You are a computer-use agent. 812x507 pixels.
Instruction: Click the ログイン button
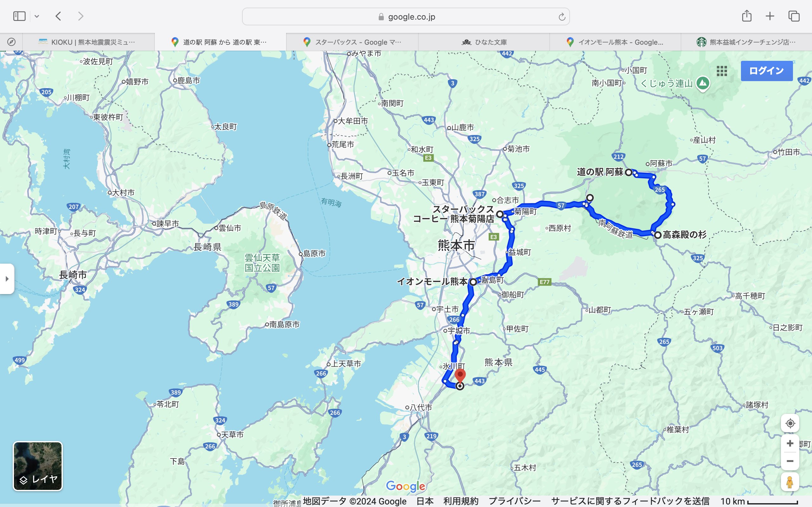click(766, 71)
